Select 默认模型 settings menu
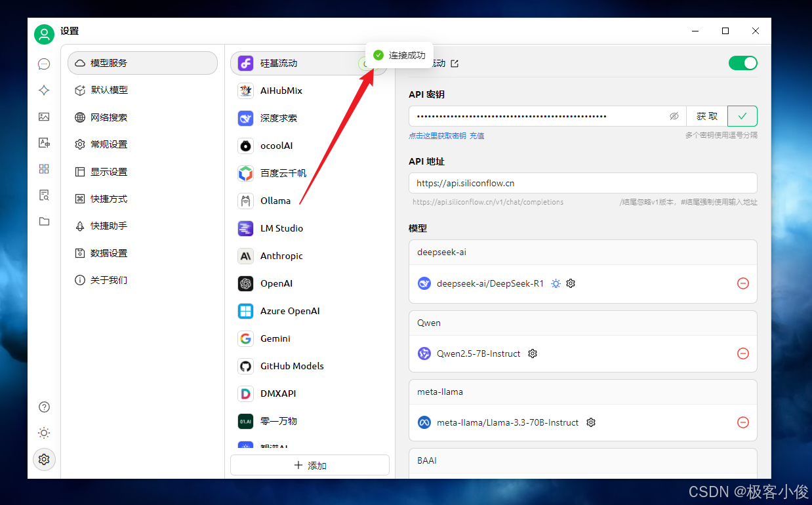This screenshot has width=812, height=505. click(142, 90)
